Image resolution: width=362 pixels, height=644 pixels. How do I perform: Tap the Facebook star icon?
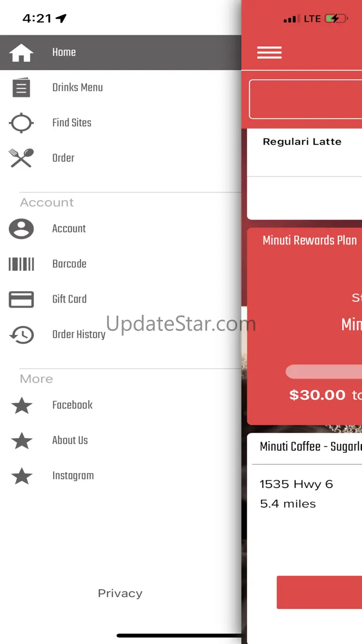click(x=22, y=405)
